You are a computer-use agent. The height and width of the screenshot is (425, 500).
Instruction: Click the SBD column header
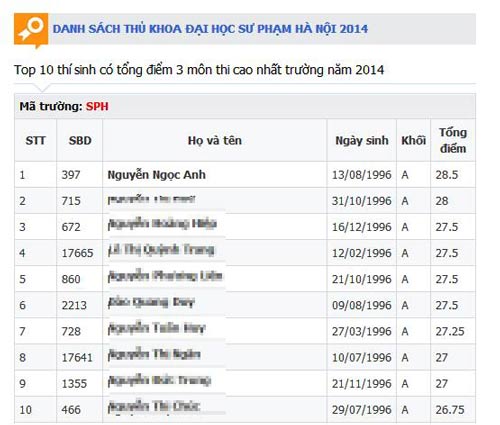pyautogui.click(x=80, y=140)
